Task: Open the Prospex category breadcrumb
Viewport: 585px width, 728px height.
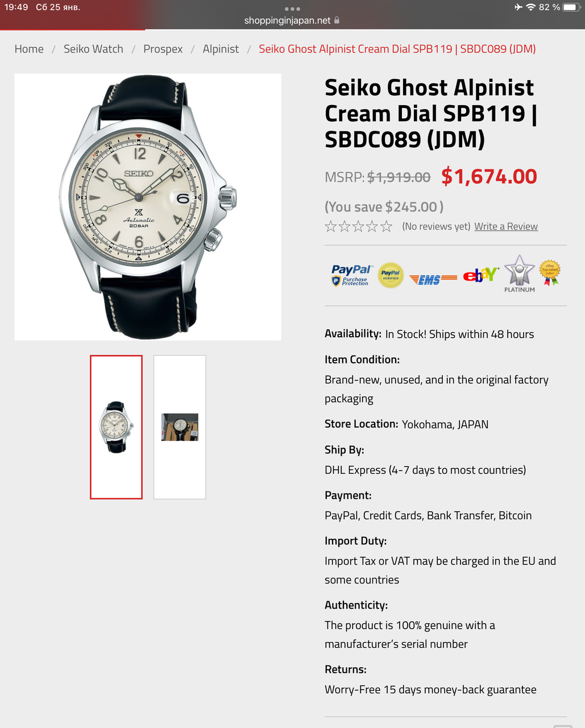Action: (x=163, y=49)
